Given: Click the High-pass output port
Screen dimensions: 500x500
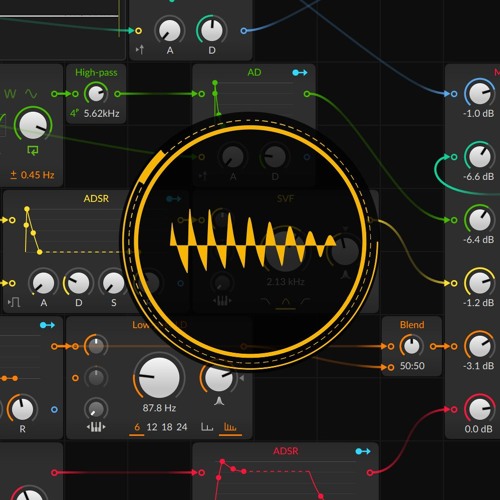Looking at the screenshot, I should 117,94.
